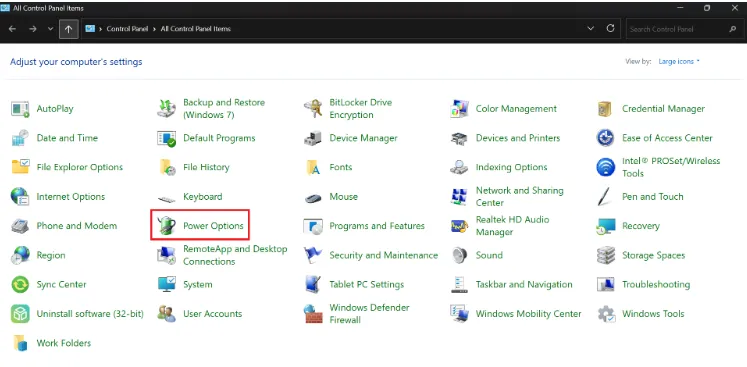Viewport: 747px width, 367px height.
Task: Click the Storage Spaces icon
Action: point(606,255)
